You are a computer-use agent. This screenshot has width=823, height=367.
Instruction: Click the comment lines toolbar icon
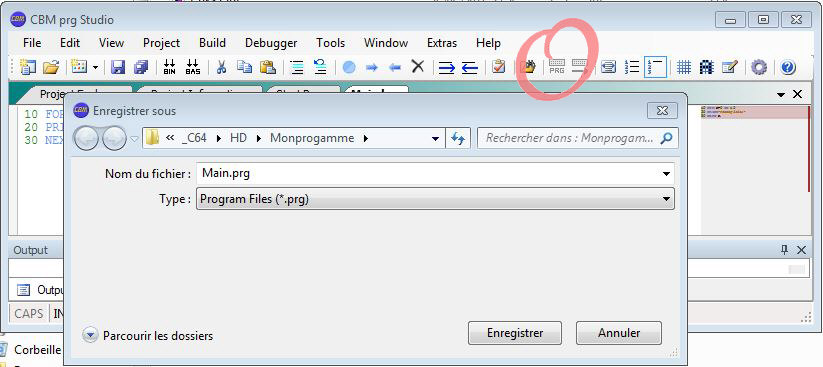297,67
